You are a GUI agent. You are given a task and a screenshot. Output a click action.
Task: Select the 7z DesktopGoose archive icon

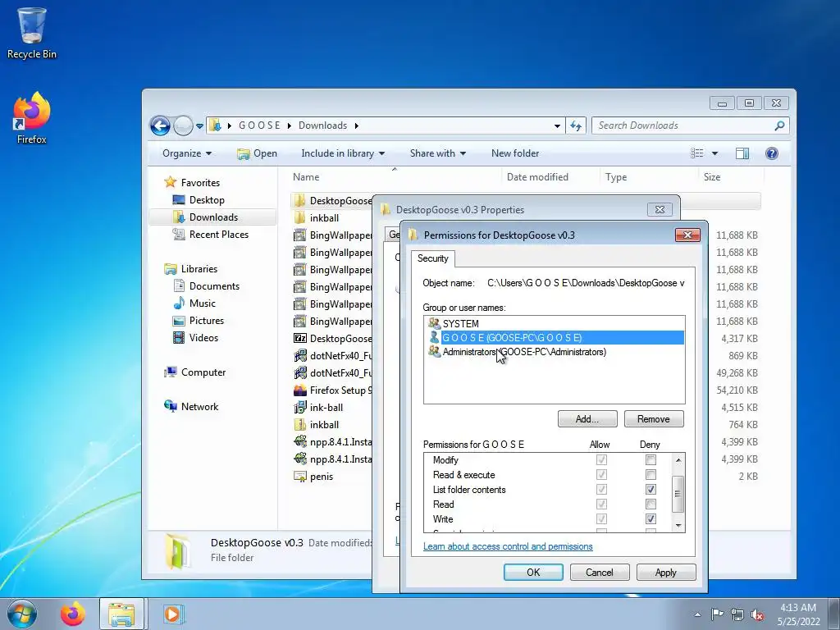pos(300,339)
